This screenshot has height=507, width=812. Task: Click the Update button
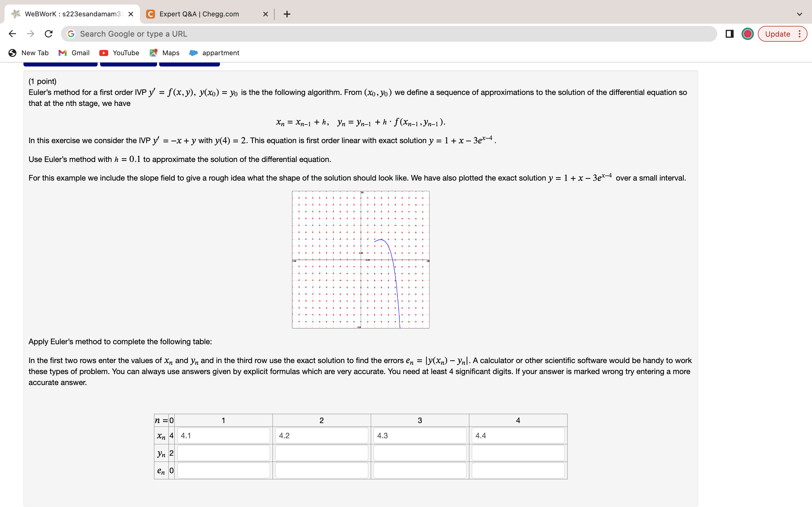778,34
